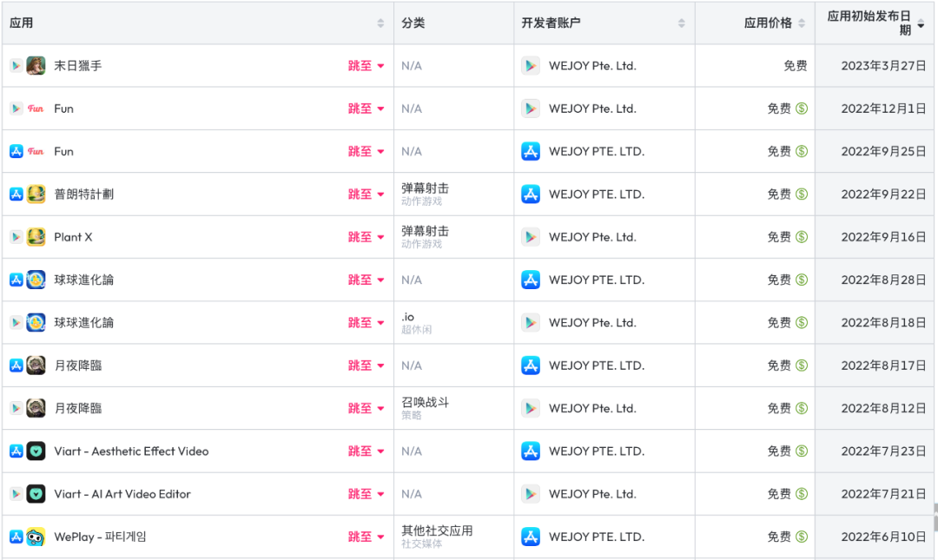Sort by the 应用 column arrows
The width and height of the screenshot is (938, 560).
pyautogui.click(x=380, y=23)
